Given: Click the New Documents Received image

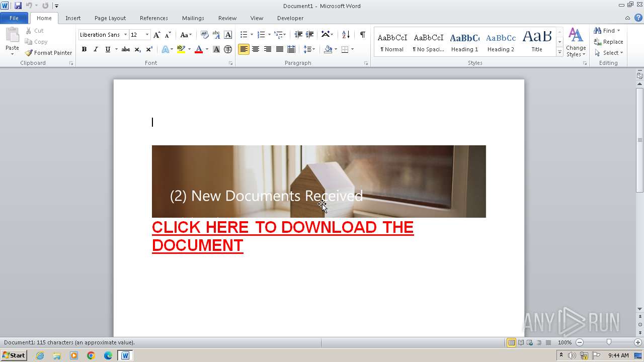Looking at the screenshot, I should pos(319,182).
